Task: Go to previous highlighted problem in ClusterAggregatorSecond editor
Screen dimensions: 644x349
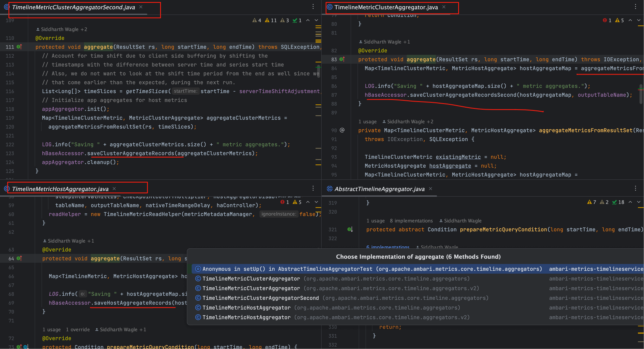Action: pos(308,20)
